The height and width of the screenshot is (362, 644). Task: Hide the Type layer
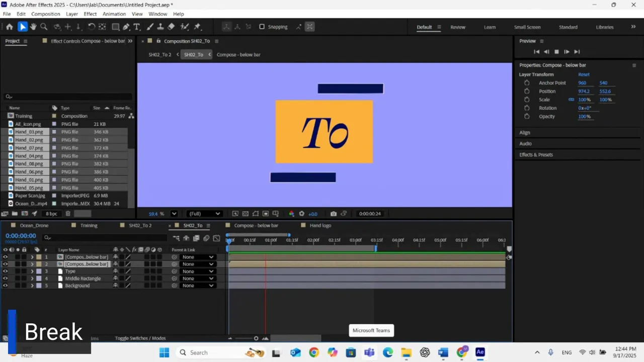pyautogui.click(x=6, y=271)
